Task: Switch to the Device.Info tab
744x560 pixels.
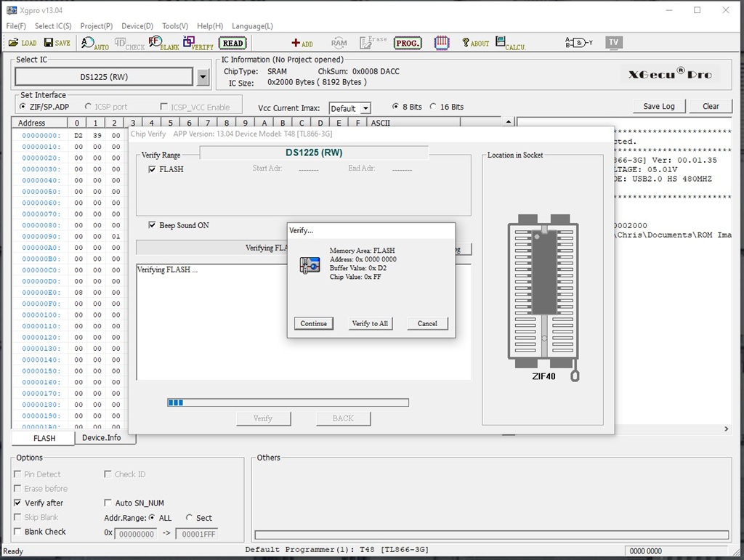Action: (101, 438)
